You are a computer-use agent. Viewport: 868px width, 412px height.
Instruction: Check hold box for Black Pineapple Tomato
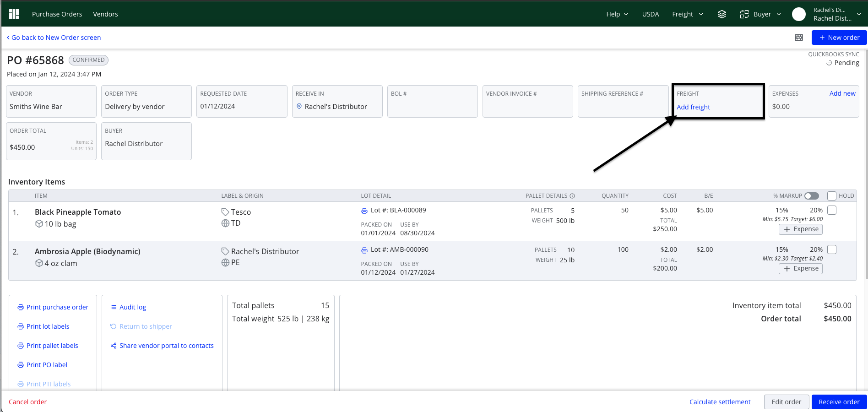pyautogui.click(x=832, y=210)
